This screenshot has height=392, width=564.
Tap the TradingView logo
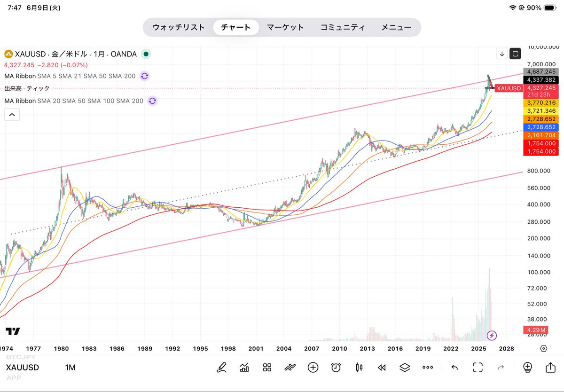[13, 331]
